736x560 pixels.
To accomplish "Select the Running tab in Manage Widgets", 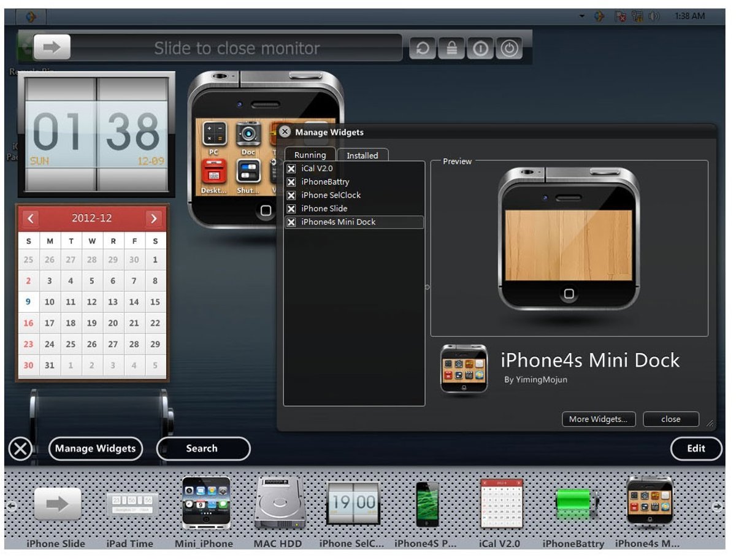I will 310,155.
